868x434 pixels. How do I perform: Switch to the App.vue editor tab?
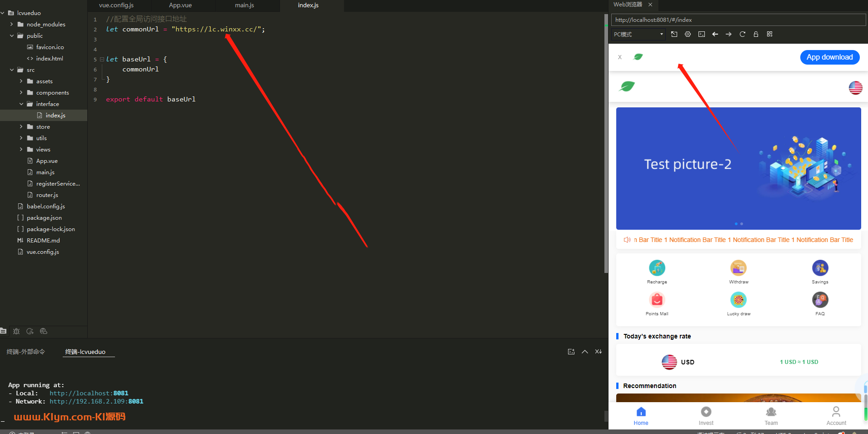click(180, 5)
